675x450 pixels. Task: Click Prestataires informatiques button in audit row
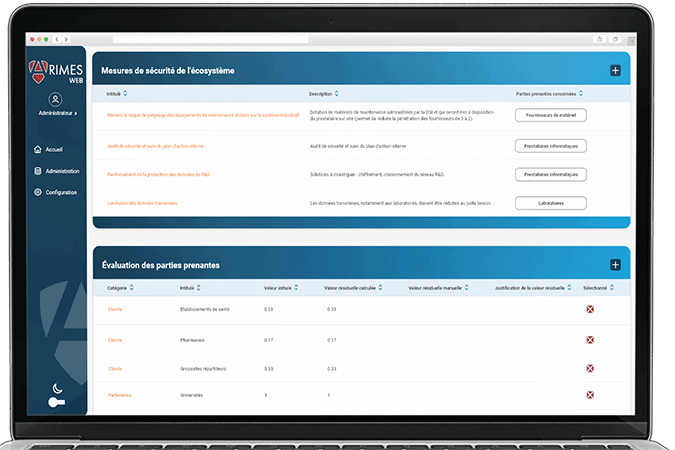coord(551,146)
